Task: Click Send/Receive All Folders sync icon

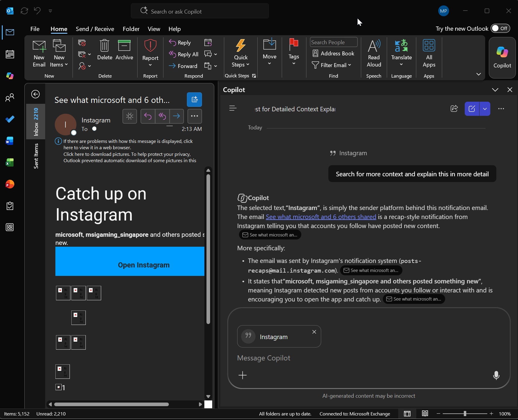Action: [x=24, y=11]
